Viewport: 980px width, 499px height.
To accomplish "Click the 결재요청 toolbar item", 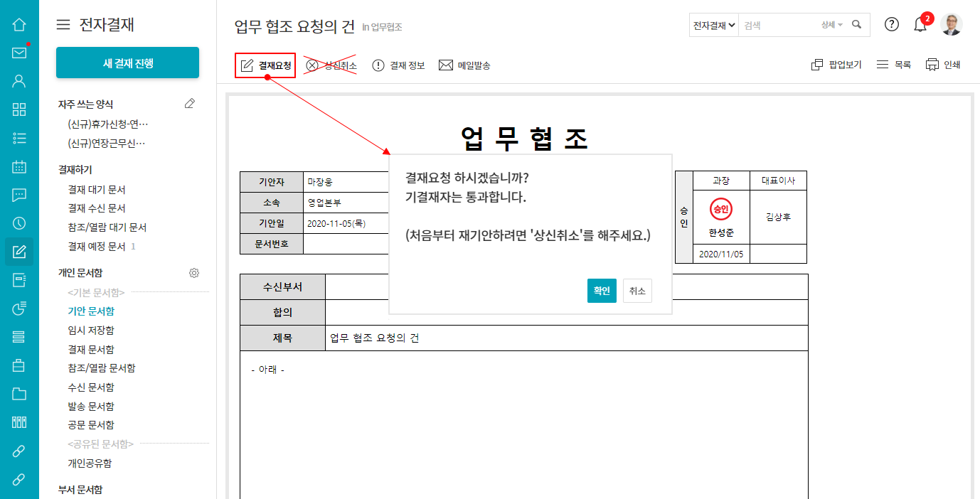I will click(265, 65).
